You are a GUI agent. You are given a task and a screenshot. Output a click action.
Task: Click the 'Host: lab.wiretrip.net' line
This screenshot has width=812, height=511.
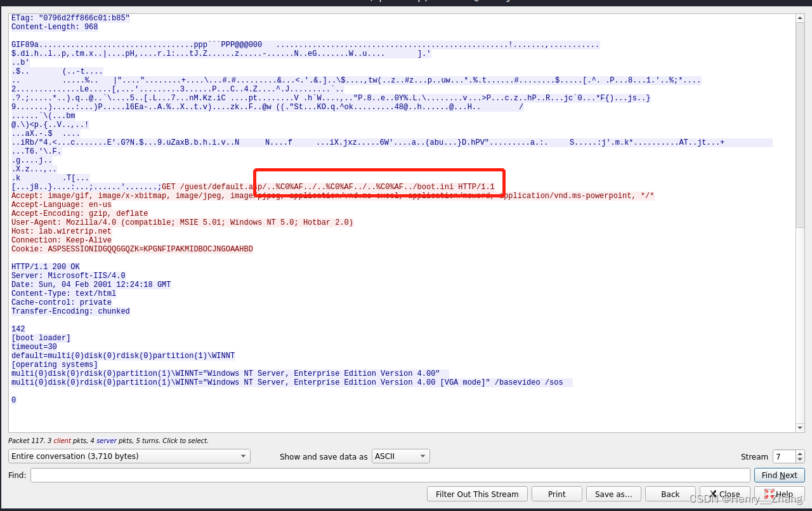(x=62, y=231)
